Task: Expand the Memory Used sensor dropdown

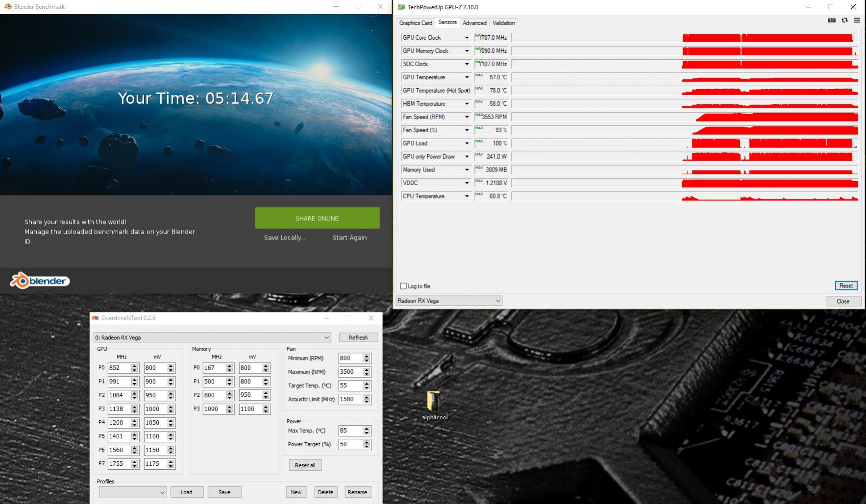Action: tap(467, 170)
